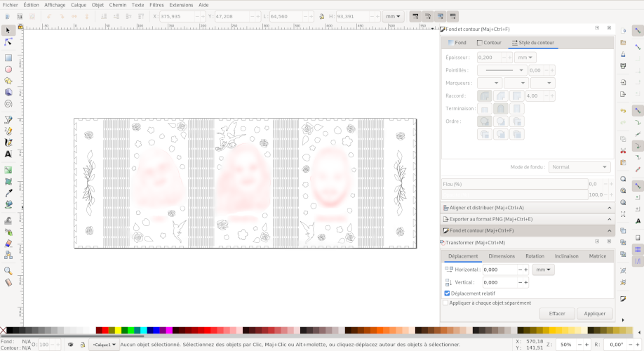Open the mm units dropdown in top toolbar
Screen dimensions: 644x351
[394, 15]
